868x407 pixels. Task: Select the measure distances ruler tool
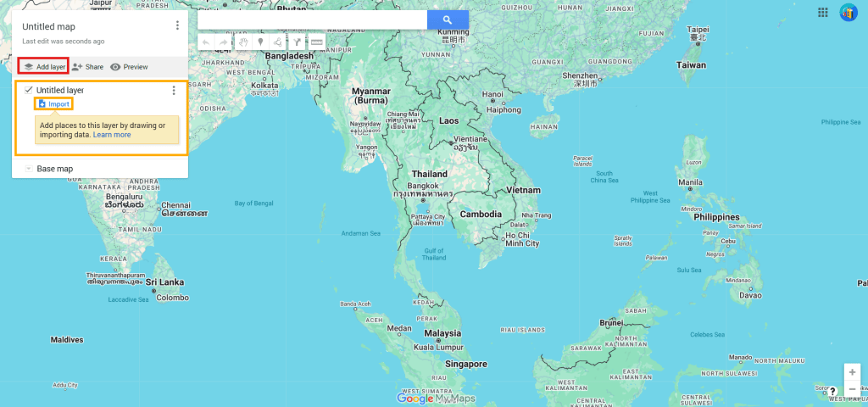[x=316, y=42]
